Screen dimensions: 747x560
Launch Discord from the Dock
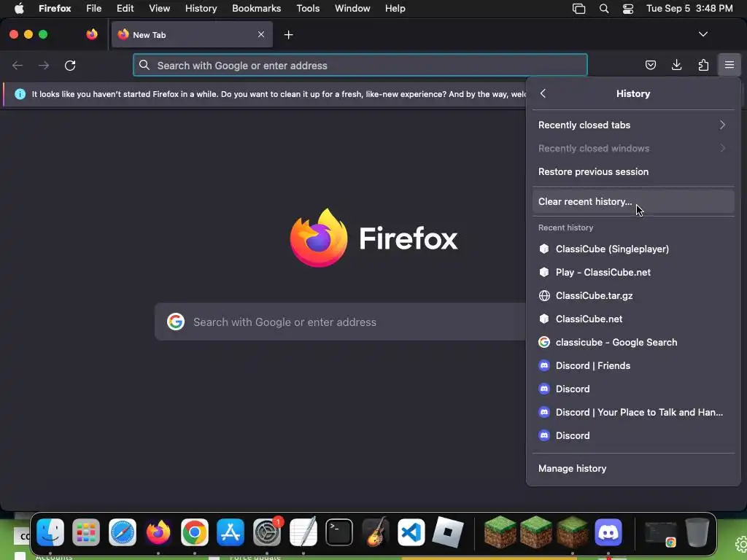[x=608, y=532]
